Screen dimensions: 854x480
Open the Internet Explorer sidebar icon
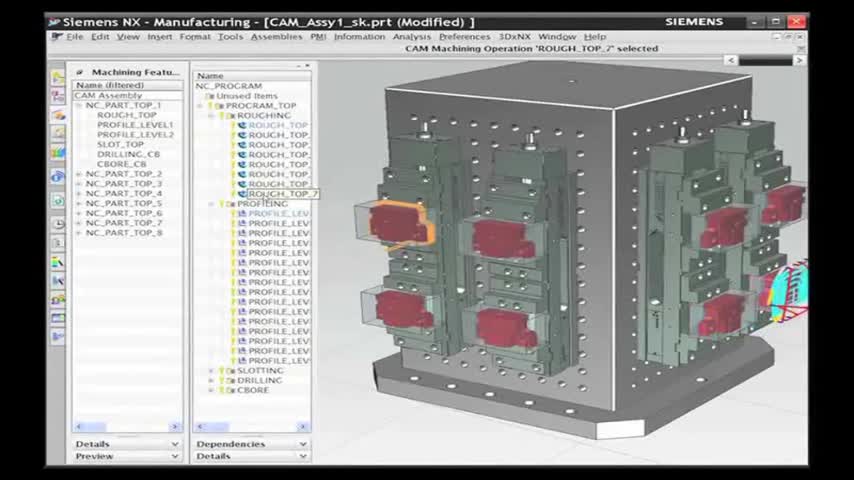coord(58,177)
